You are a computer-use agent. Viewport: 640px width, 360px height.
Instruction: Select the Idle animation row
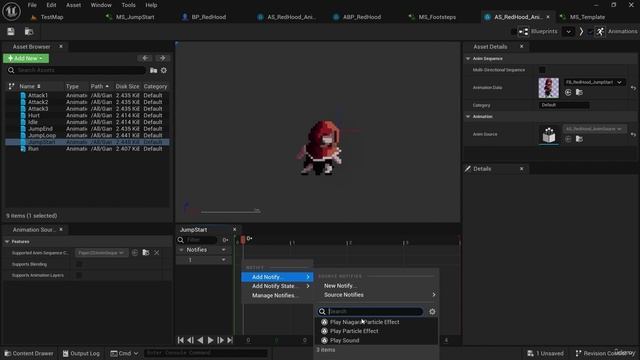[x=87, y=122]
